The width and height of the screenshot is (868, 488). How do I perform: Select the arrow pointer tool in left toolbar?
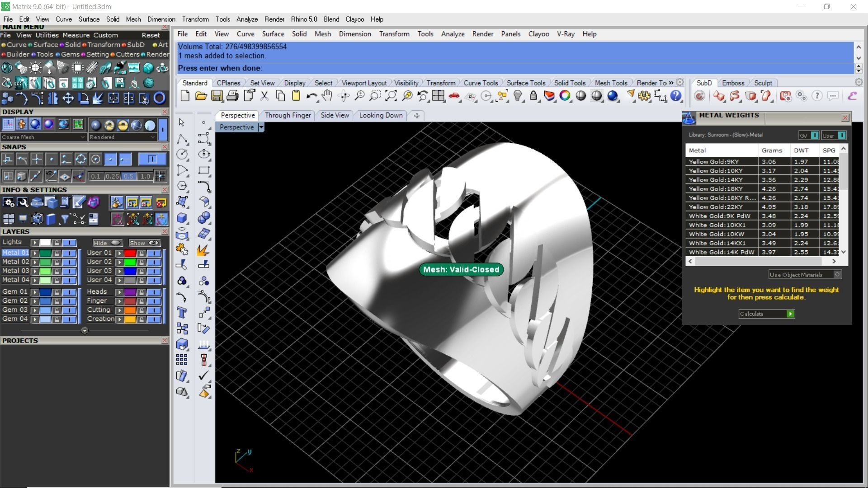(182, 122)
